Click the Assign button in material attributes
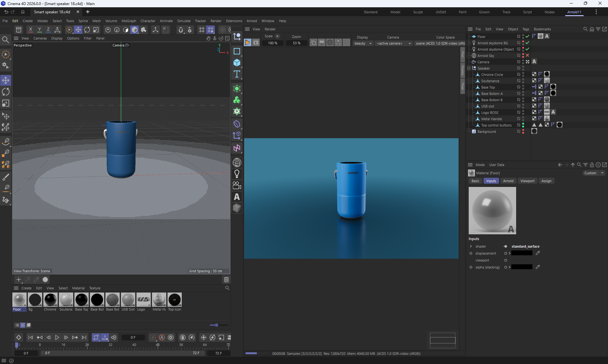This screenshot has height=364, width=608. (x=546, y=181)
